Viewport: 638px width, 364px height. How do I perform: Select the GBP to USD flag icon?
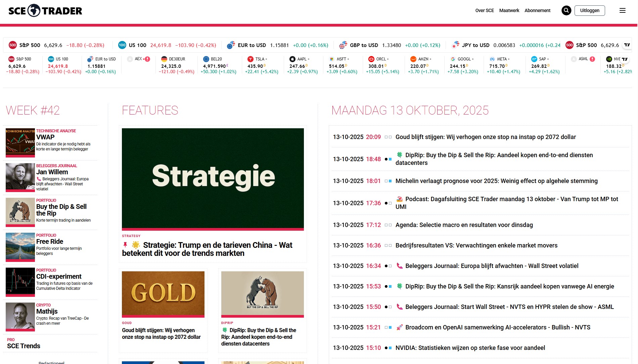coord(343,45)
